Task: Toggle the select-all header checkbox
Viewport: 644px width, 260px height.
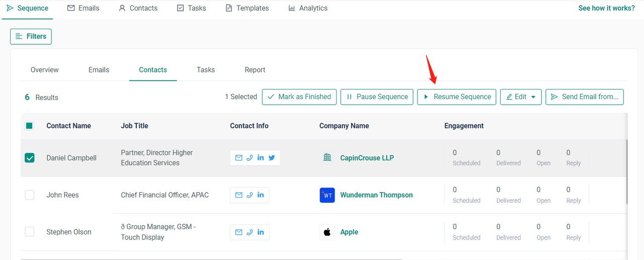Action: tap(30, 126)
